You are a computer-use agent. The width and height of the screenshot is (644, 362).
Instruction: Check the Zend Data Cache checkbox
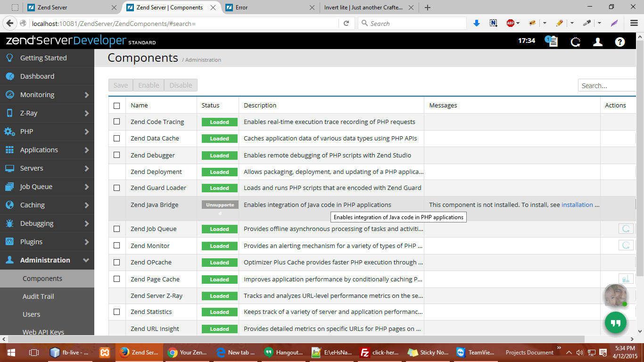(117, 138)
